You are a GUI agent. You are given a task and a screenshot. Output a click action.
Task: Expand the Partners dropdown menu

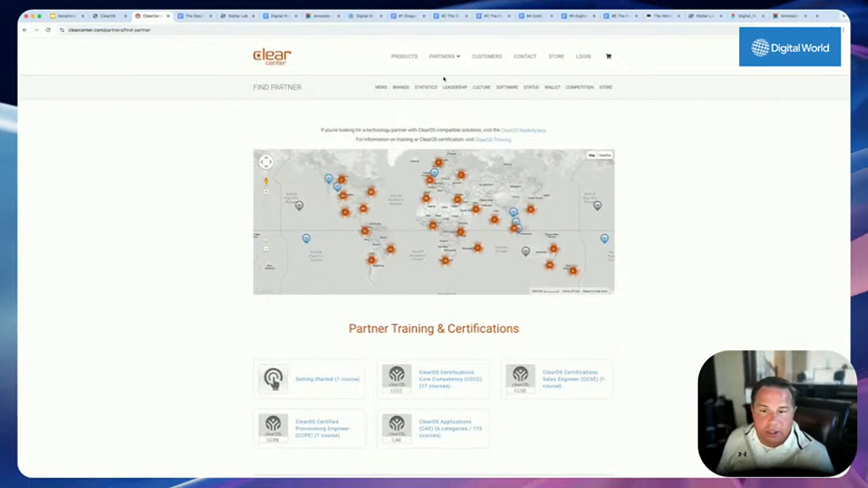point(444,57)
